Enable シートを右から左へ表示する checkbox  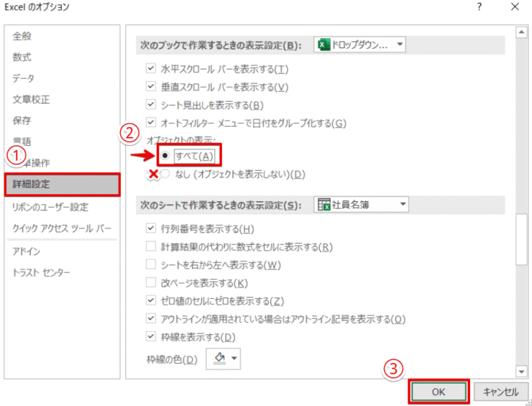[151, 264]
